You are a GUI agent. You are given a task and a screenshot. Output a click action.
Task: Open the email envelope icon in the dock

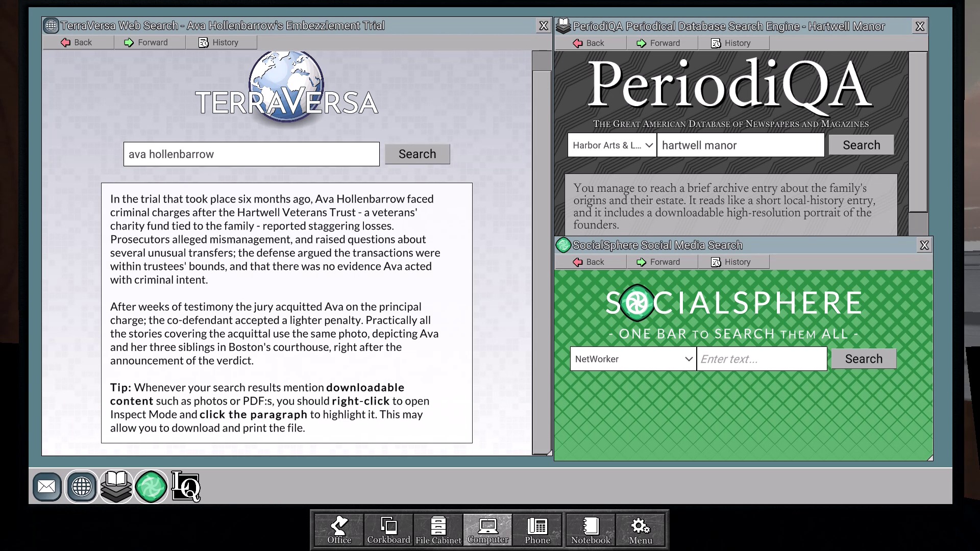(x=47, y=487)
